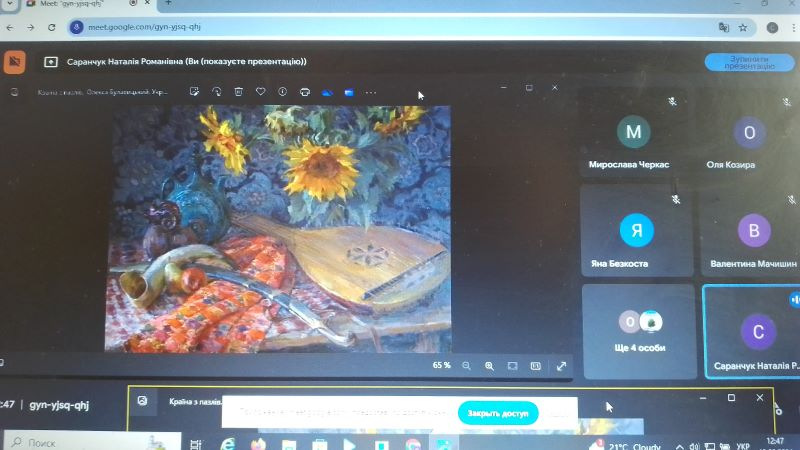
Task: Zoom out the image with minus magnifier
Action: coord(466,366)
